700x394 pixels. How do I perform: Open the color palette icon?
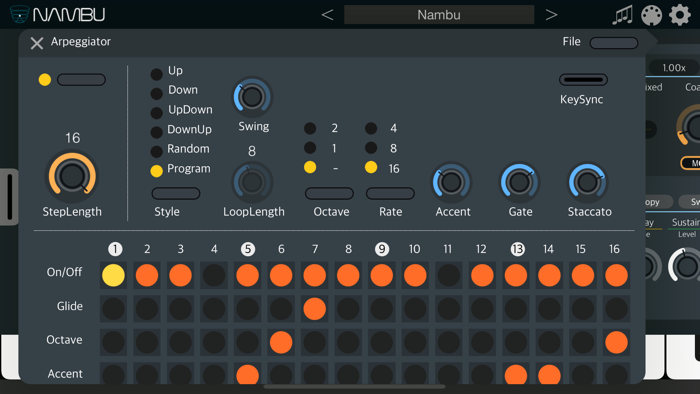pos(651,15)
